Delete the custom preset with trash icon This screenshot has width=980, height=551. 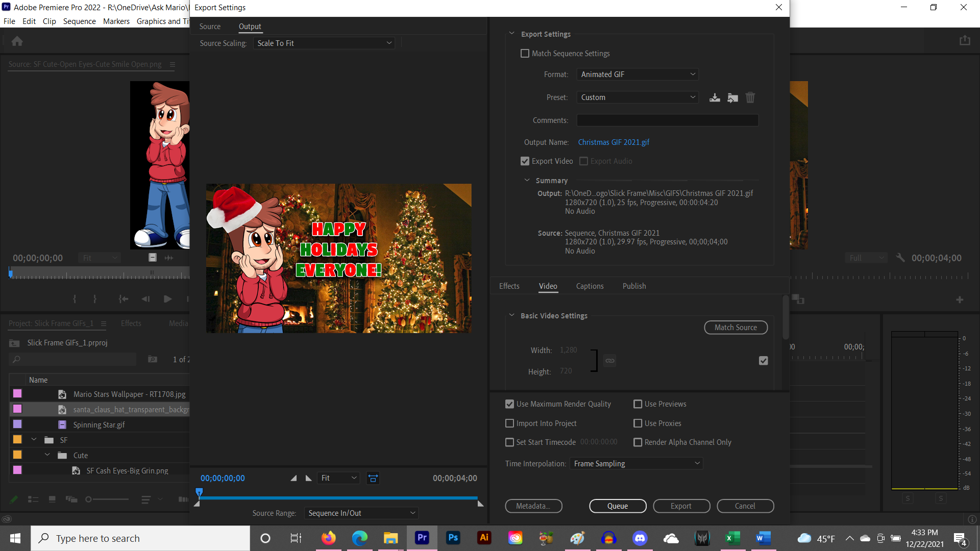click(x=750, y=97)
